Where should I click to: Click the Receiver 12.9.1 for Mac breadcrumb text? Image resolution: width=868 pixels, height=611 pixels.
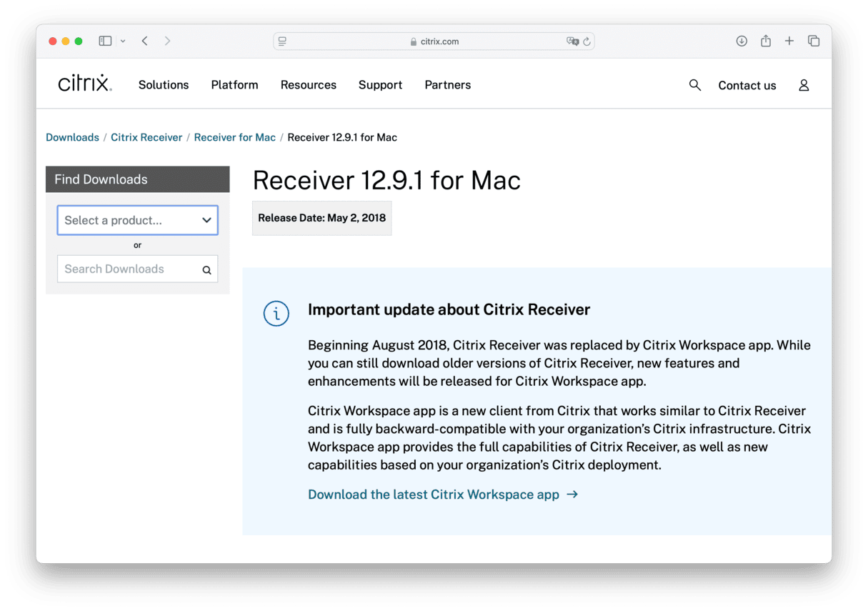(x=342, y=137)
